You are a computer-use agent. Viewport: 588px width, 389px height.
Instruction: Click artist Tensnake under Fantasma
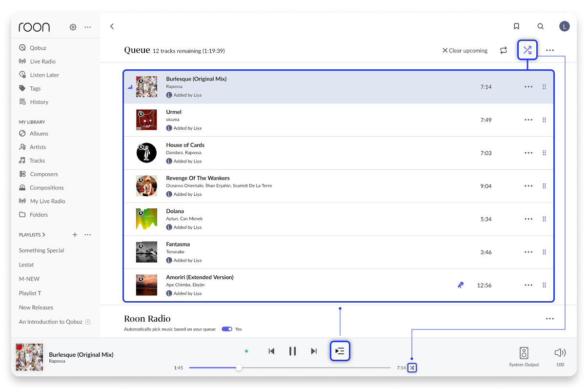tap(176, 252)
